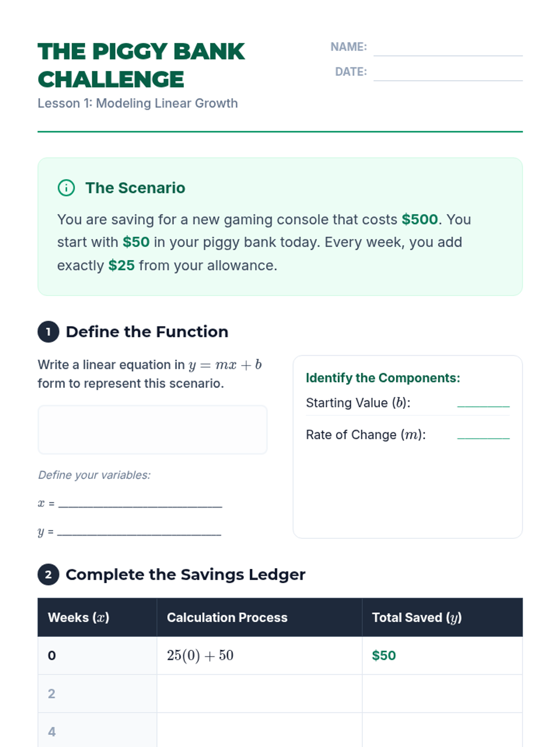Select the Rate of Change (m) answer blank

[483, 434]
